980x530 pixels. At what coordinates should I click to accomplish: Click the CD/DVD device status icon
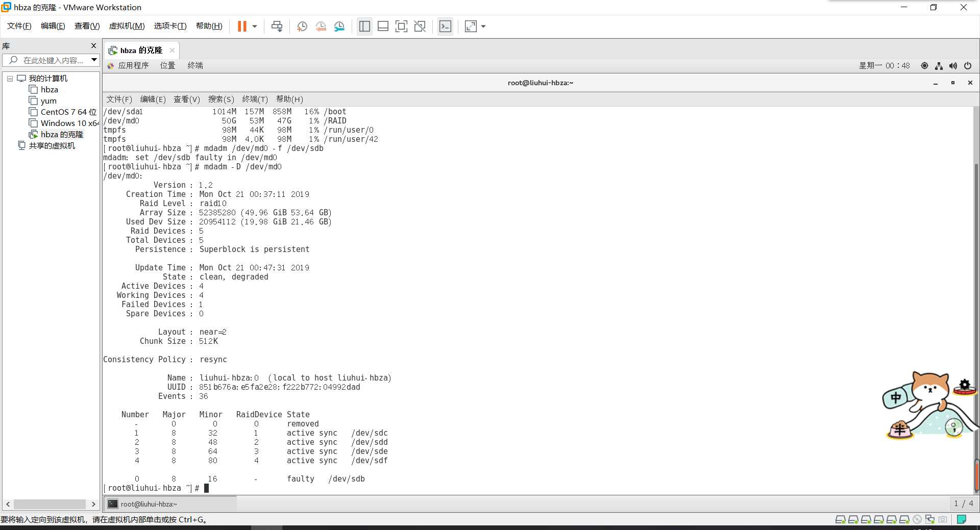pos(917,519)
